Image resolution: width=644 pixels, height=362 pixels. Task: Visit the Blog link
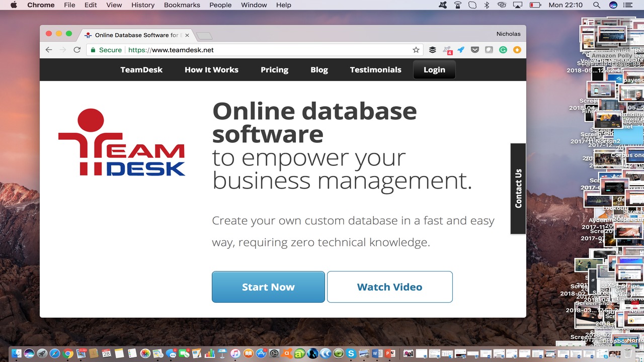319,70
